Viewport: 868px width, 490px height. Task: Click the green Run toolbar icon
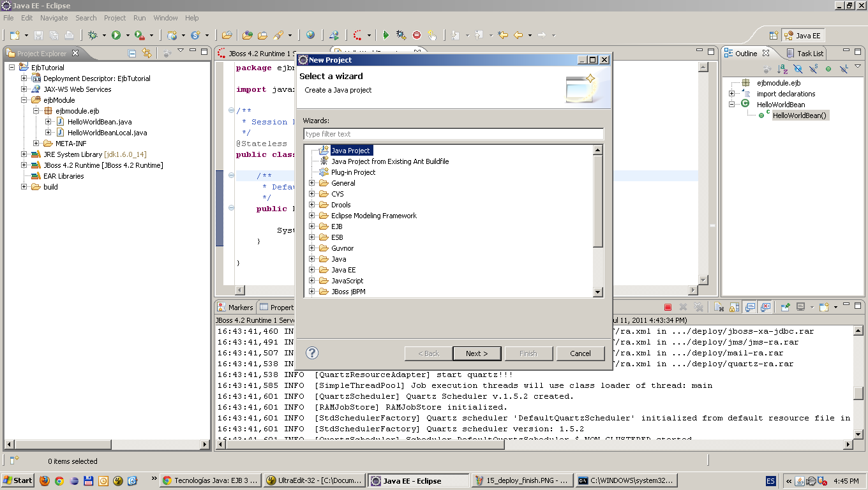[x=116, y=35]
